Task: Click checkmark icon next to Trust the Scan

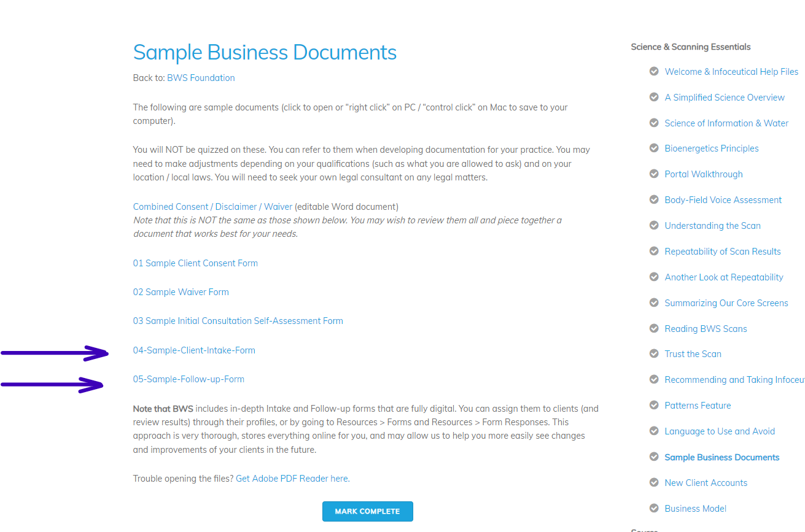Action: [x=654, y=354]
